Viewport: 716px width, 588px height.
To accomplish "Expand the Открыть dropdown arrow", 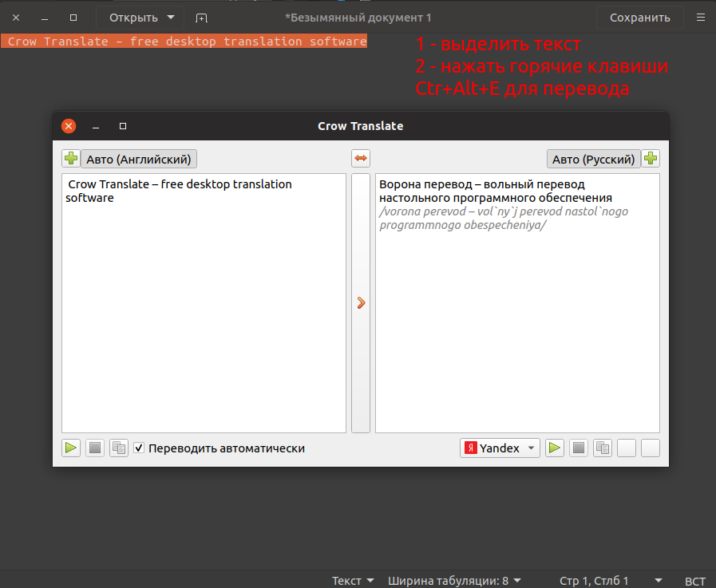I will pos(171,18).
